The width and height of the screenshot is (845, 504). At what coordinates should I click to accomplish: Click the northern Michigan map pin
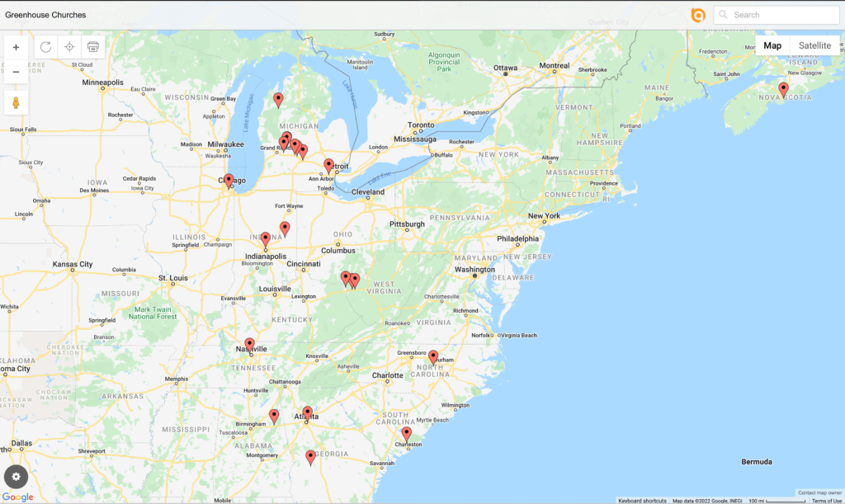(278, 100)
